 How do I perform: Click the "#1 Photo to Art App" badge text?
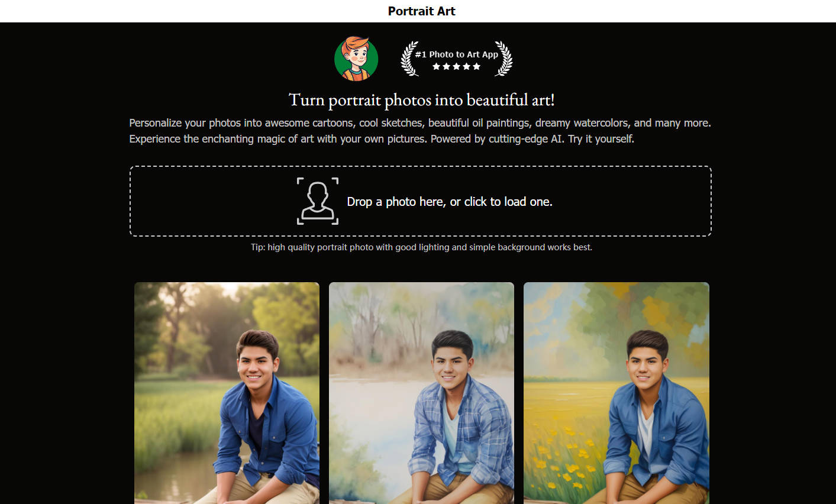457,54
